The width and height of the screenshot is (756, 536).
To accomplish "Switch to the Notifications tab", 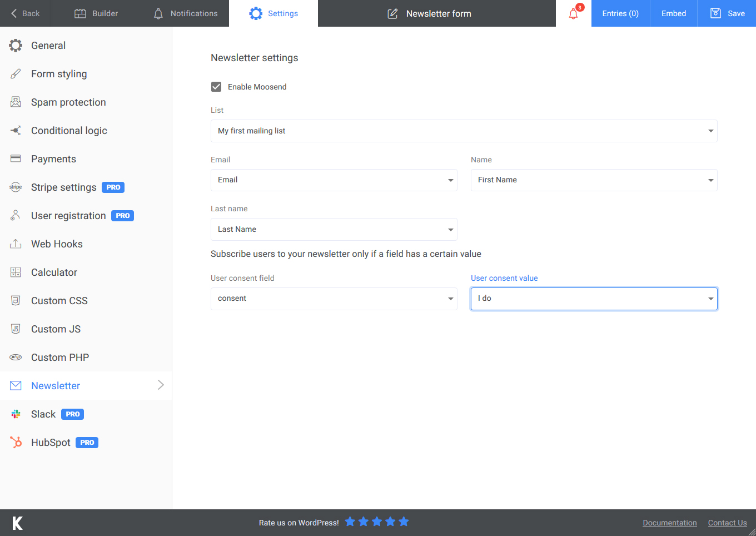I will pyautogui.click(x=186, y=13).
